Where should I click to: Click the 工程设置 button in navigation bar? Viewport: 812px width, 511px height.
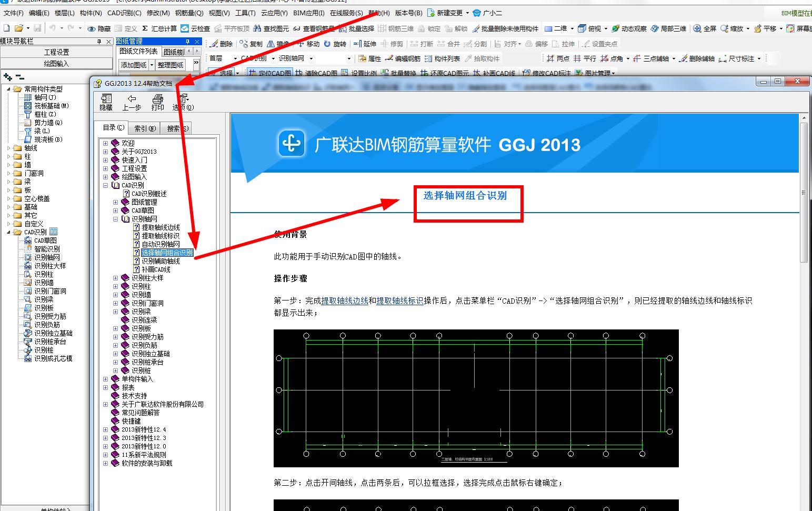tap(56, 52)
